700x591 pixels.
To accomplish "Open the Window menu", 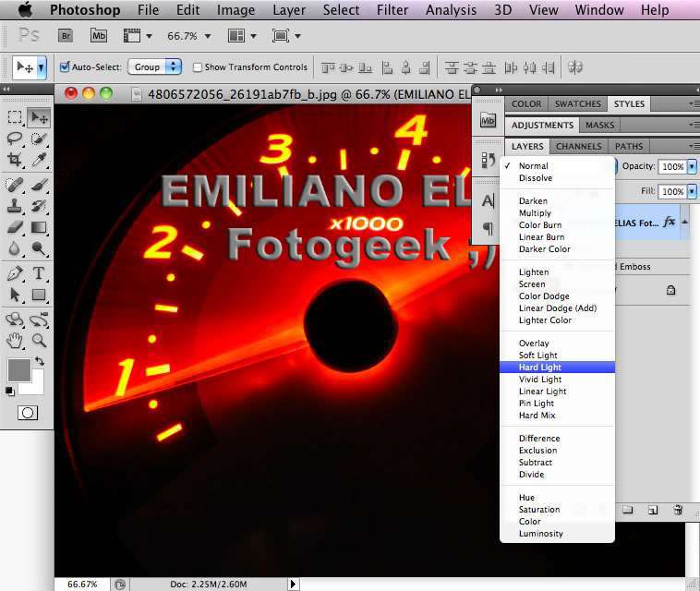I will click(x=599, y=10).
